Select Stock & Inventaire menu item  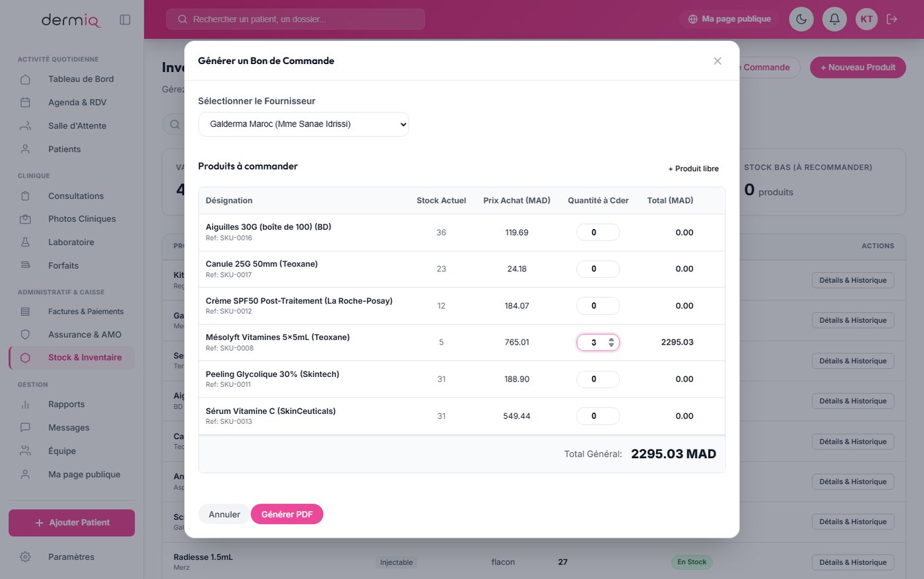click(71, 358)
